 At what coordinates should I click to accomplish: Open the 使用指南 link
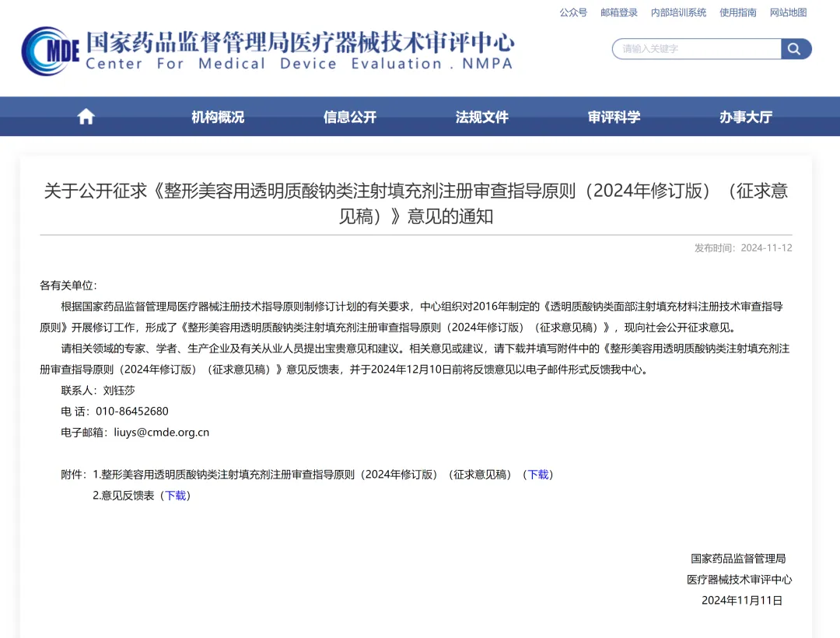(x=737, y=12)
